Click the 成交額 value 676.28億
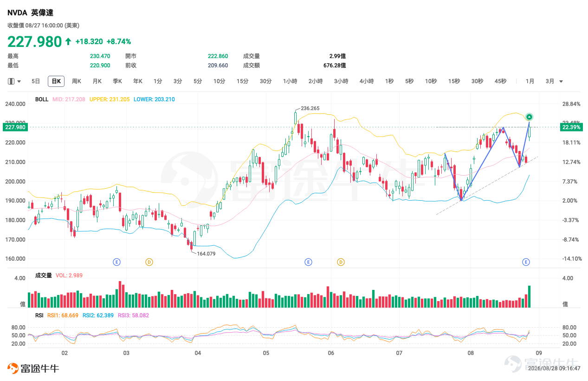This screenshot has width=588, height=381. pyautogui.click(x=335, y=66)
